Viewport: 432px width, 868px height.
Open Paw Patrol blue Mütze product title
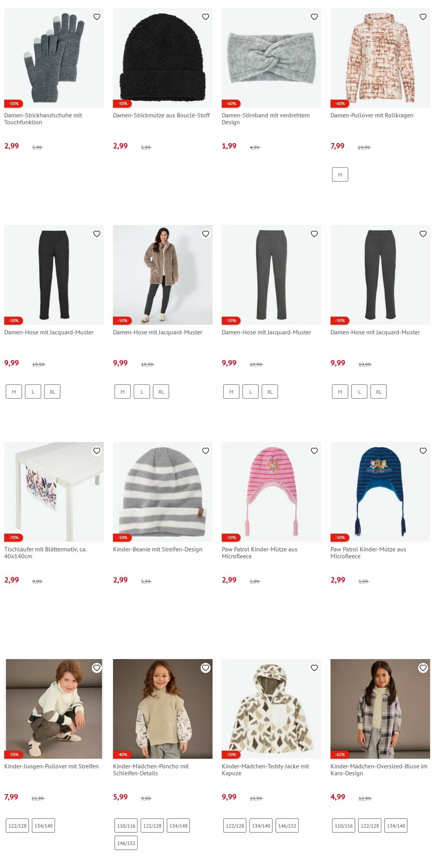tap(368, 553)
